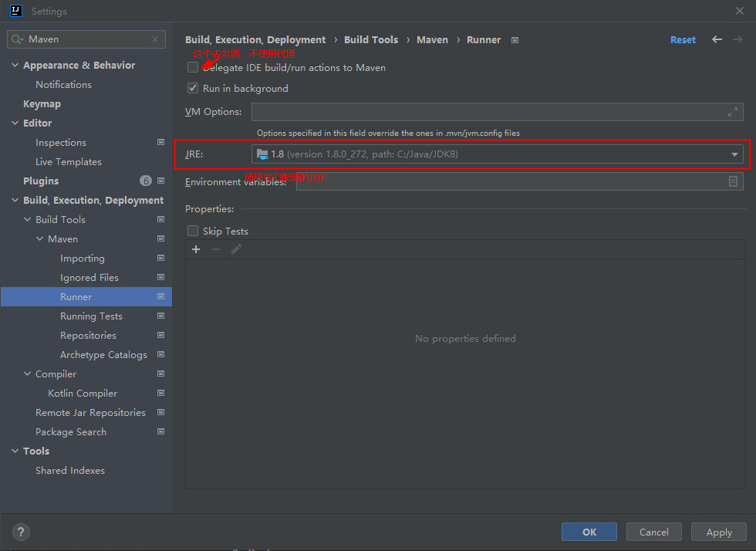Select Notifications in the settings tree

[x=63, y=84]
